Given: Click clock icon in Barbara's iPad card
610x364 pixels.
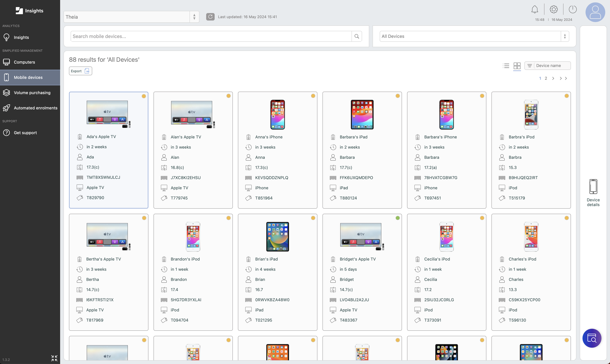Looking at the screenshot, I should click(333, 147).
